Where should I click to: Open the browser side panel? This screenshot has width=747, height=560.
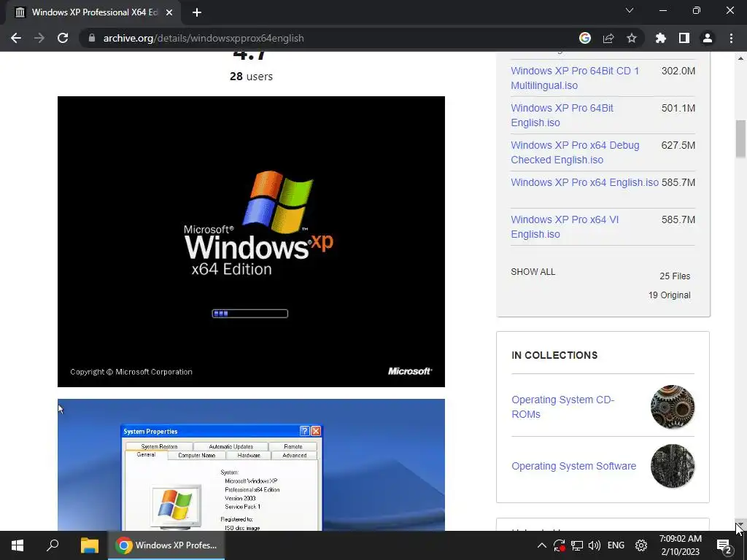(684, 38)
